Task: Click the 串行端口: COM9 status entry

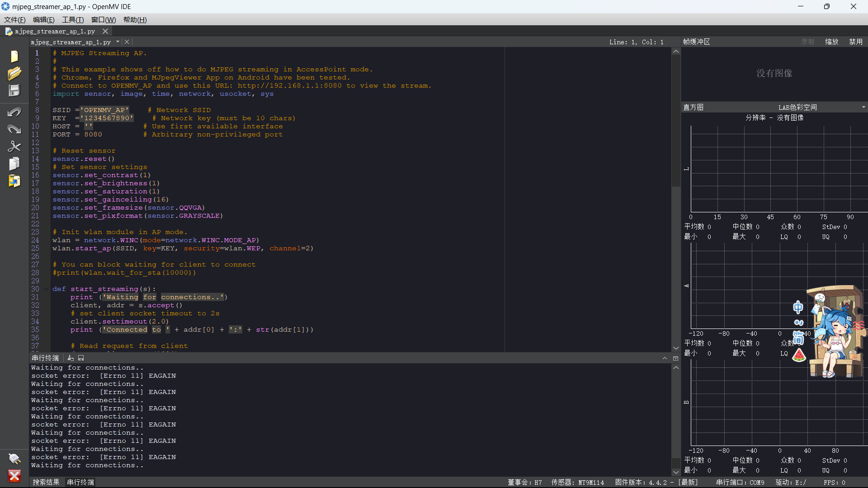Action: click(740, 483)
